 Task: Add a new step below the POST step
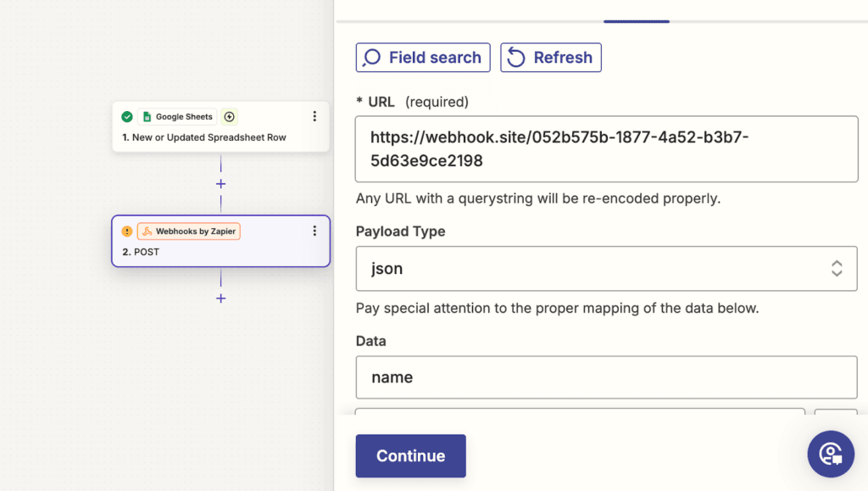[x=220, y=299]
